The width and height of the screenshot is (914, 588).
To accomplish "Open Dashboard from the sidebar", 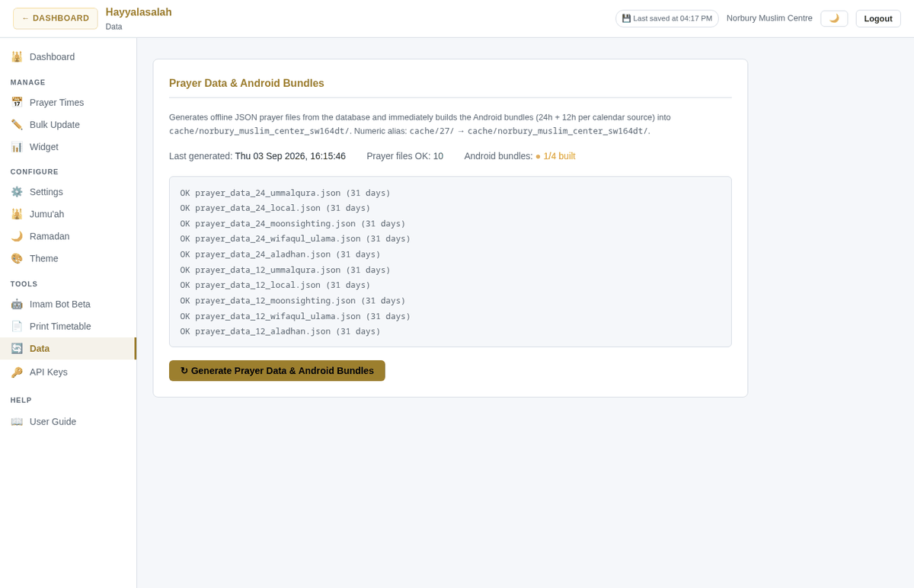I will point(69,56).
